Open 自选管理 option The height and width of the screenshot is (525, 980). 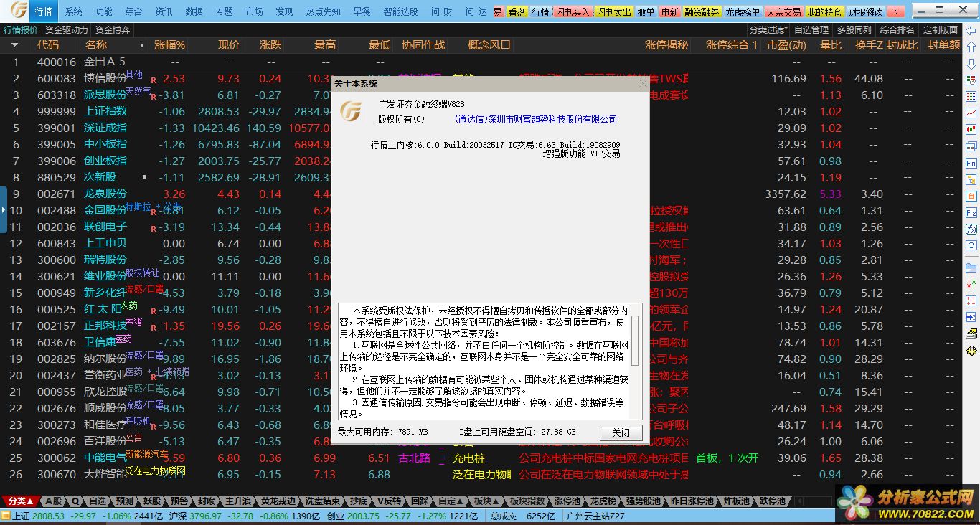811,30
